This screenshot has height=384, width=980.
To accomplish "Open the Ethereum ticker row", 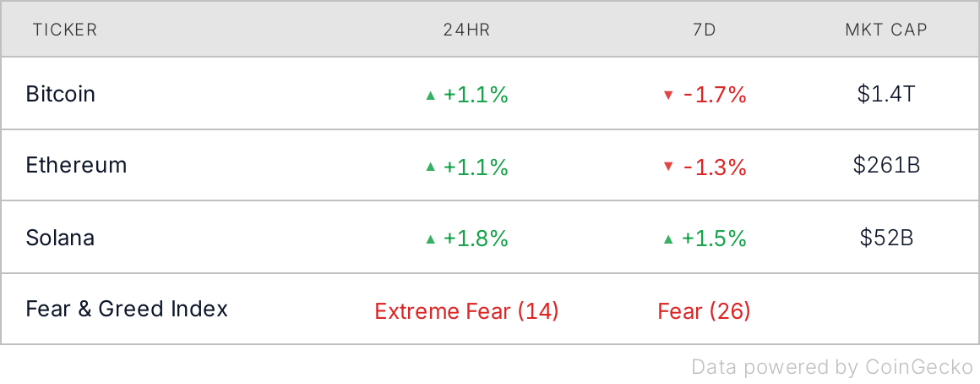I will pyautogui.click(x=490, y=166).
